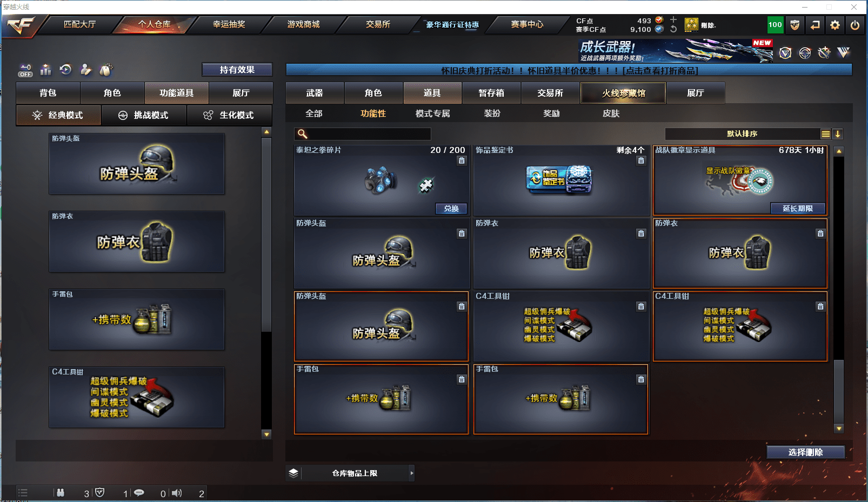The image size is (868, 502).
Task: Select the 模式专属 sub-tab
Action: 432,113
